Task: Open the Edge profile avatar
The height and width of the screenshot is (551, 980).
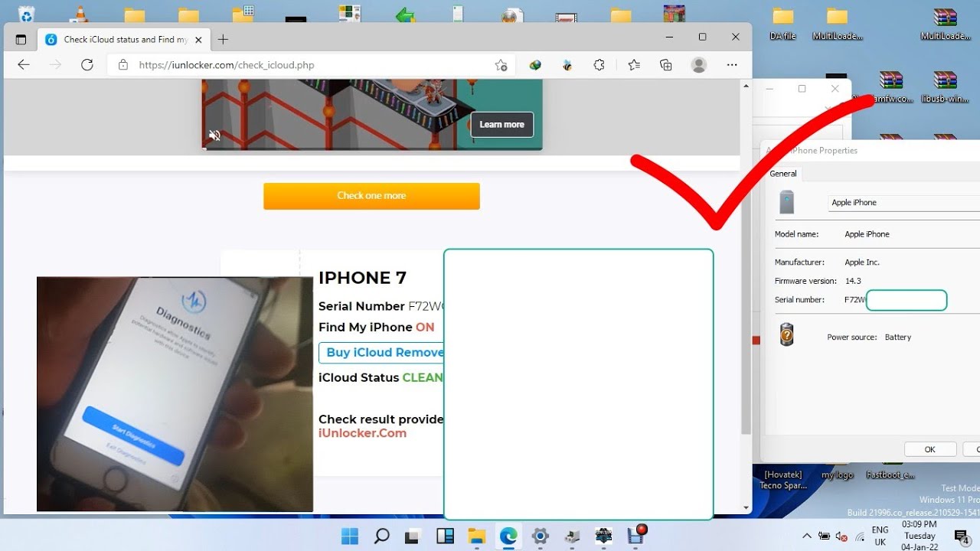Action: pos(698,65)
